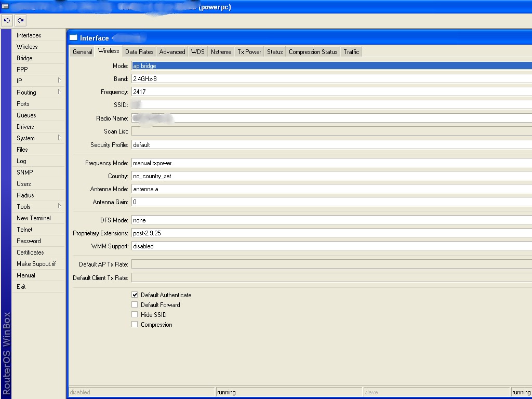Select the Wireless tab

pyautogui.click(x=109, y=51)
